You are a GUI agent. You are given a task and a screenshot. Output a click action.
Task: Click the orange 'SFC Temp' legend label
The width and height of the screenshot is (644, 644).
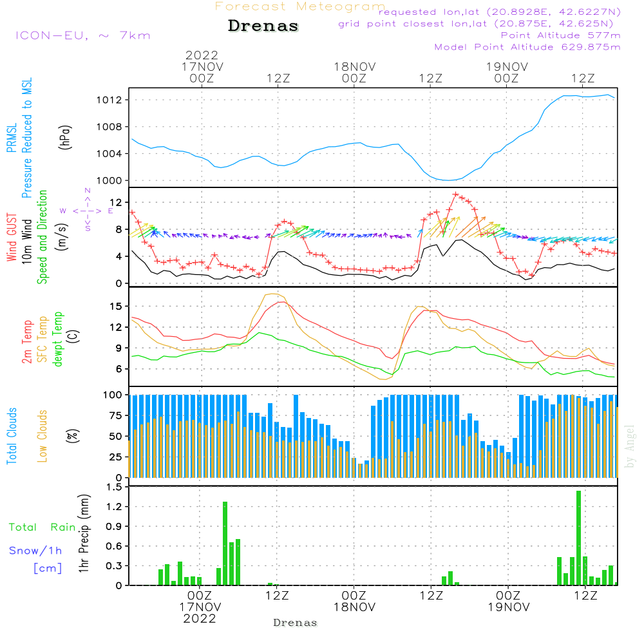tap(43, 339)
